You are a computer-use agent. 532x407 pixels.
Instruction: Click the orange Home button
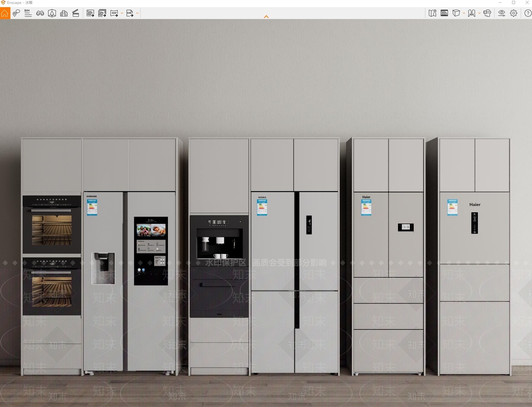(x=5, y=13)
